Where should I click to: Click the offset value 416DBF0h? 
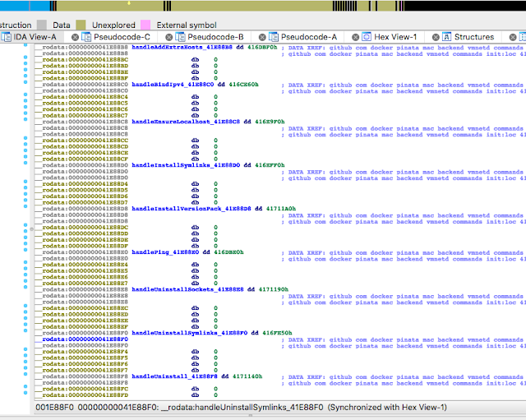(262, 48)
